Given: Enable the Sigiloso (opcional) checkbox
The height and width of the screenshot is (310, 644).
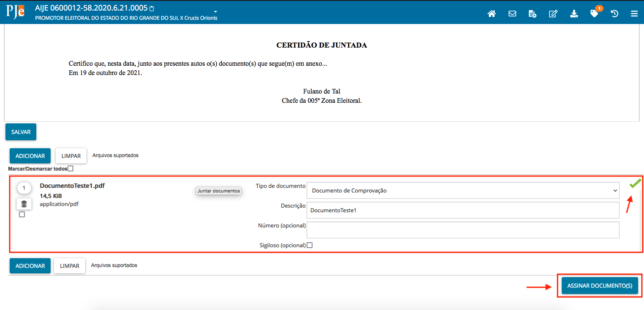Looking at the screenshot, I should (x=310, y=245).
